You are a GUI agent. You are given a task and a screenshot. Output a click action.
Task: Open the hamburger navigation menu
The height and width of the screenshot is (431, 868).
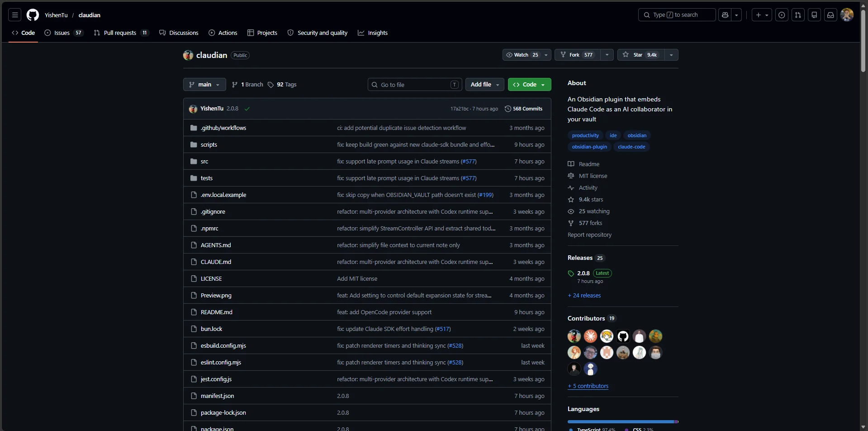pos(15,15)
